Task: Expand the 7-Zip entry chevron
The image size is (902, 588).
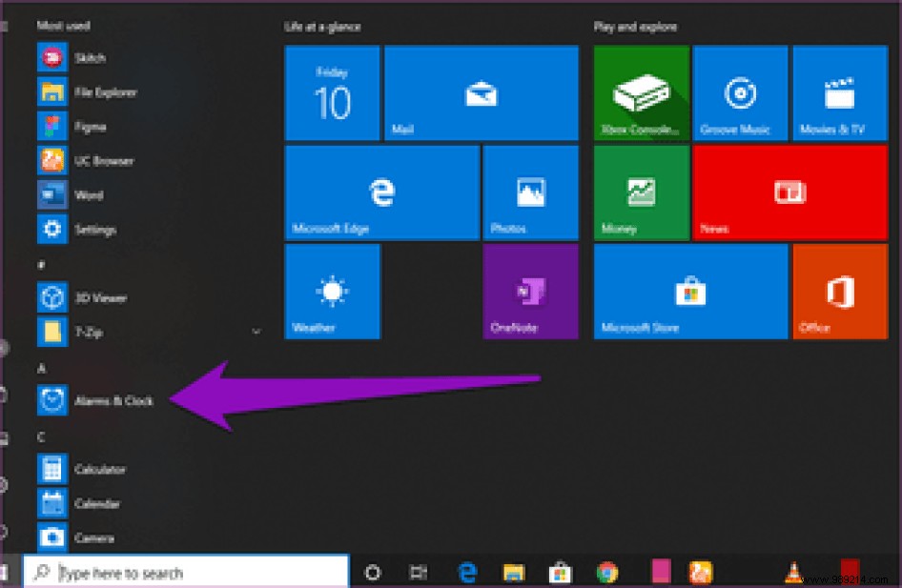Action: [256, 332]
